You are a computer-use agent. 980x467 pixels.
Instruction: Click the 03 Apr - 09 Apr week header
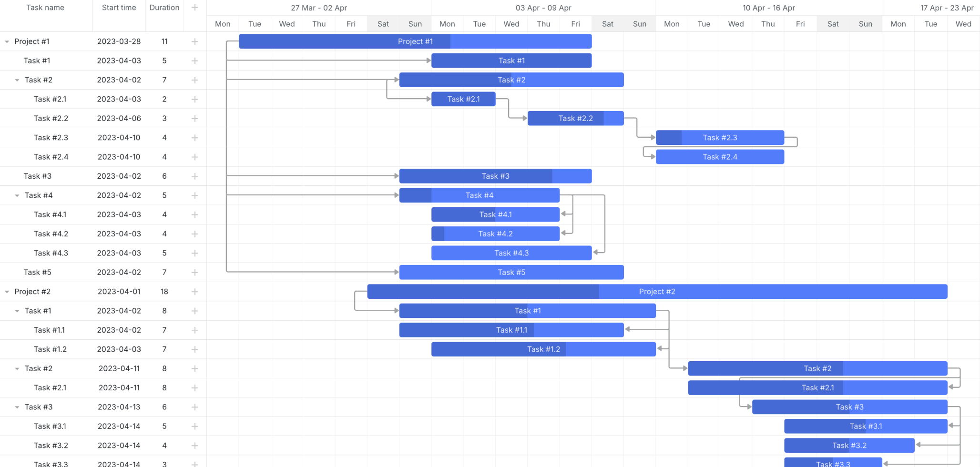pyautogui.click(x=543, y=8)
